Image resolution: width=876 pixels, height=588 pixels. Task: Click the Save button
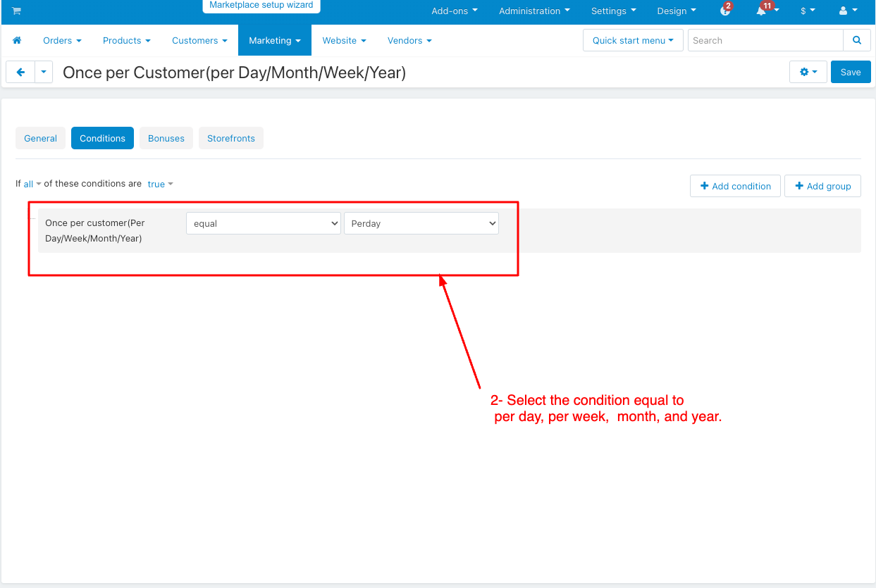point(850,72)
